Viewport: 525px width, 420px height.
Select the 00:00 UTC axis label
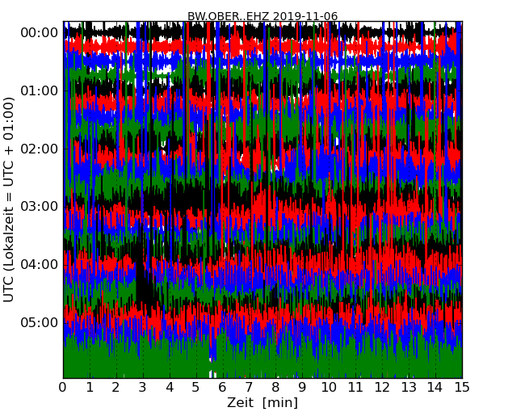point(40,33)
